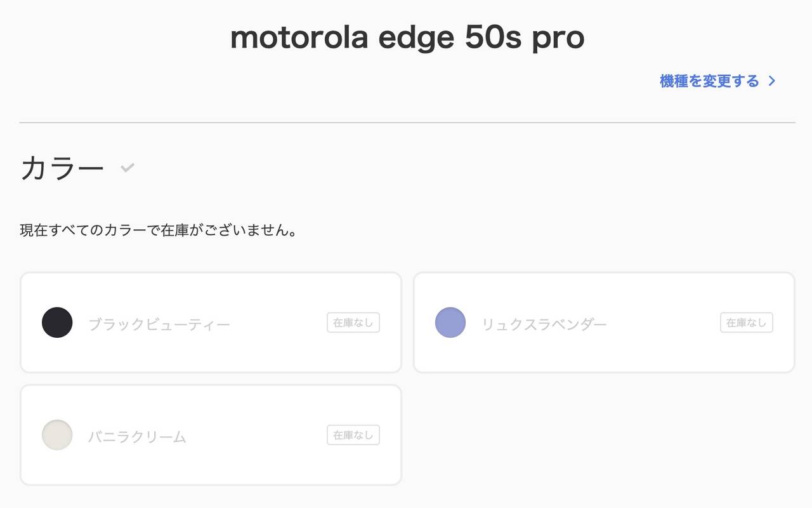Click the バニラクリーム label text
Screen dimensions: 812x508
(x=137, y=435)
